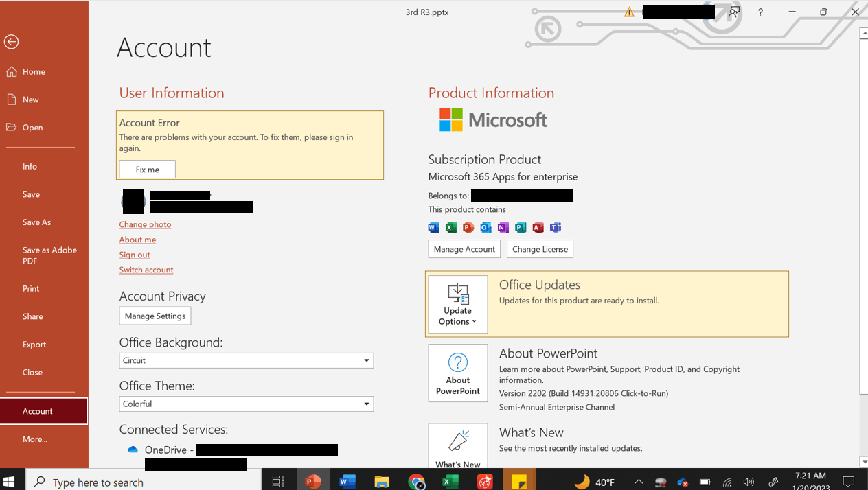Click the OneDrive cloud icon in Connected Services
The image size is (868, 490).
coord(133,450)
